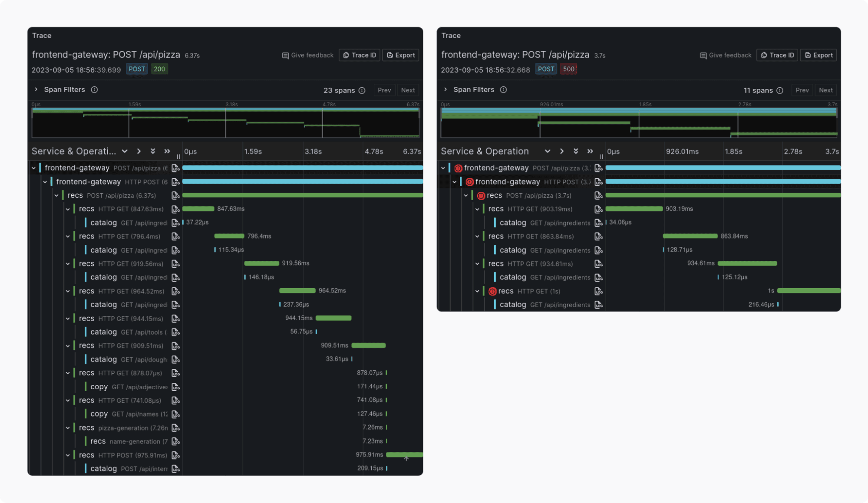The width and height of the screenshot is (868, 503).
Task: Open logs icon for copy GET /api/adjectives row
Action: tap(175, 387)
